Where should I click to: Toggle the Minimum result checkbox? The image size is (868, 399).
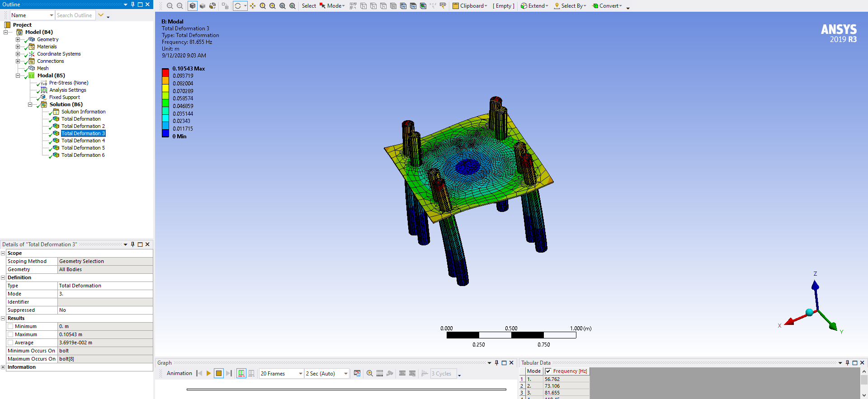pos(10,326)
